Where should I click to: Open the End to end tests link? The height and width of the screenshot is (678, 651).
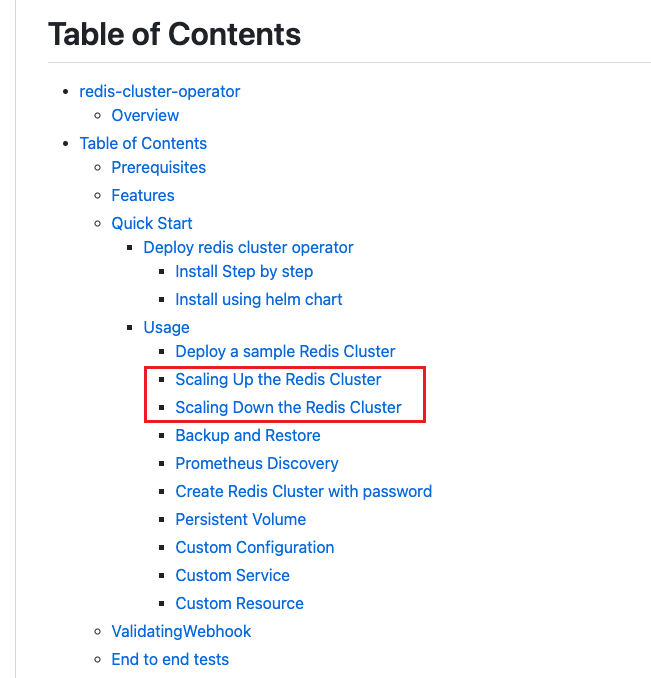pos(170,659)
